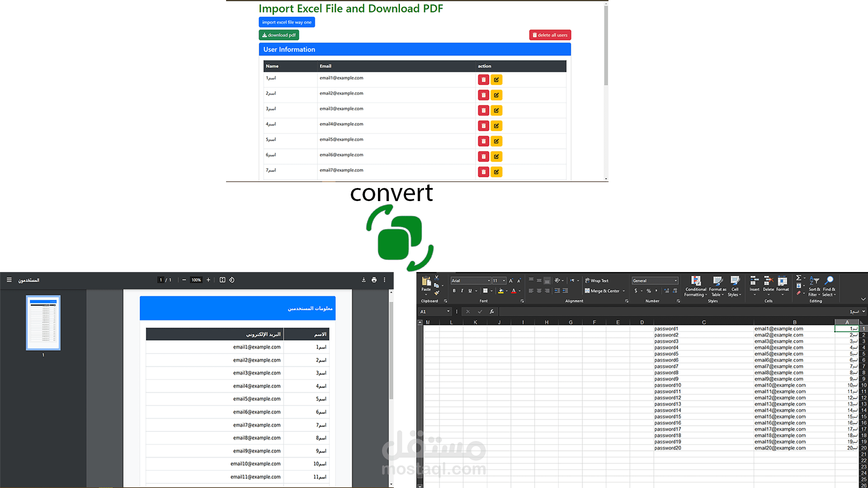
Task: Print the PDF using printer icon
Action: pyautogui.click(x=374, y=280)
